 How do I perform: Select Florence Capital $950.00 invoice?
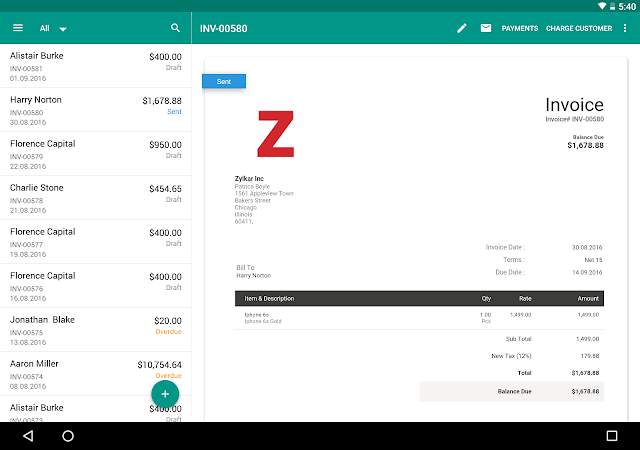coord(96,154)
